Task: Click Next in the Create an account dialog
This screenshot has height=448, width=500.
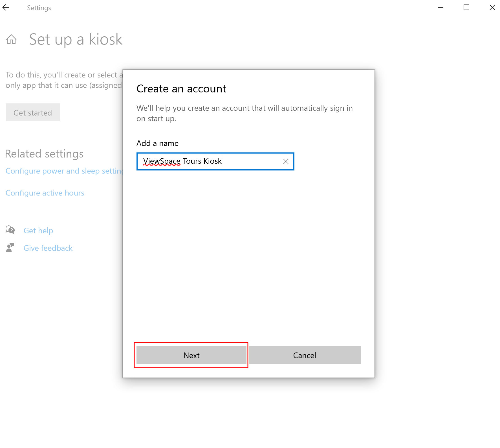Action: coord(191,355)
